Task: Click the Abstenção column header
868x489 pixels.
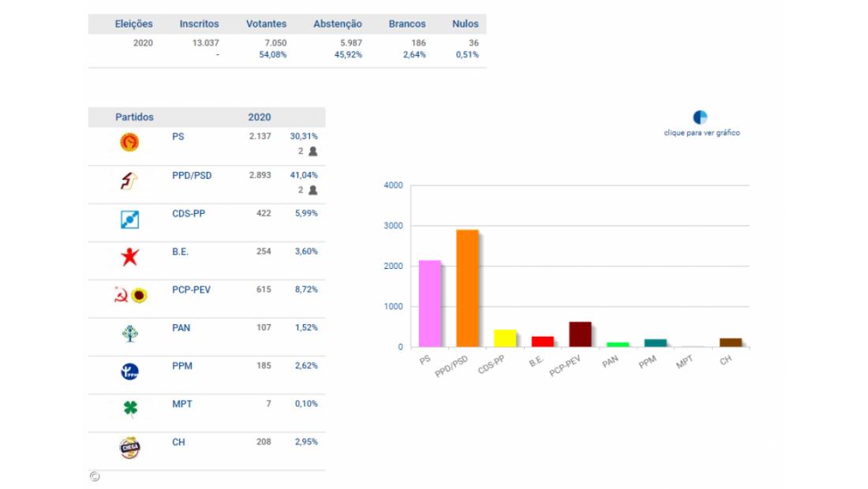Action: pos(338,24)
